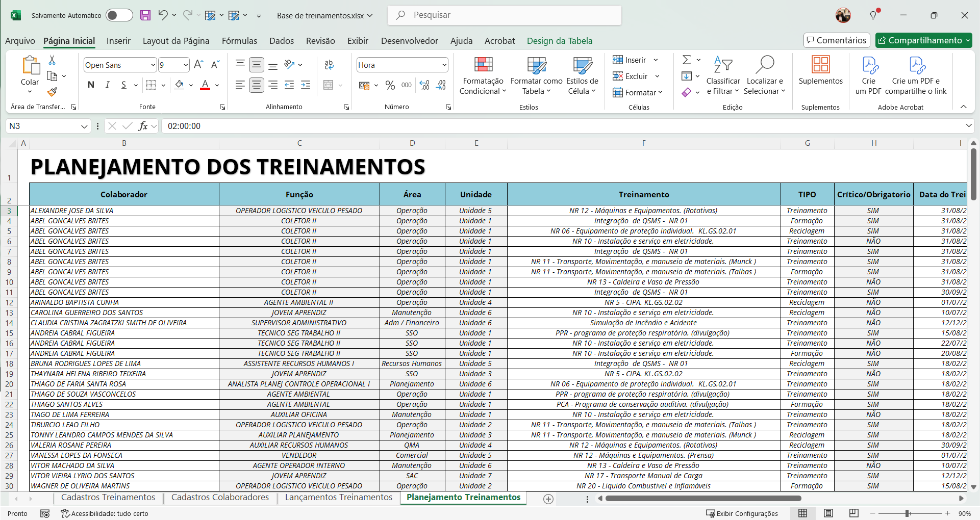Click the Pesquisar search field

[510, 15]
